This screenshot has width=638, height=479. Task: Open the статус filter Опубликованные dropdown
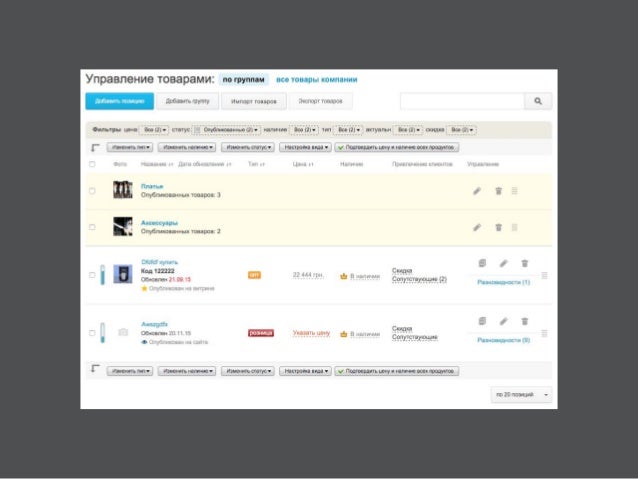pyautogui.click(x=227, y=130)
